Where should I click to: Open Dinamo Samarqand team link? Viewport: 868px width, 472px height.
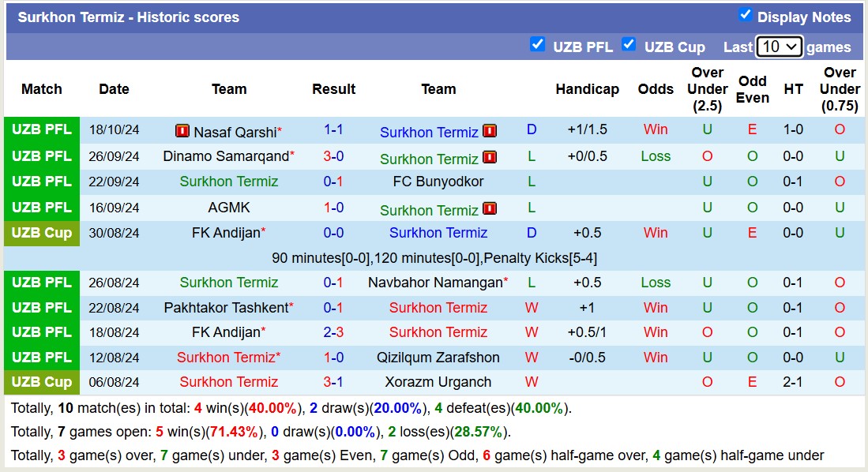[226, 156]
